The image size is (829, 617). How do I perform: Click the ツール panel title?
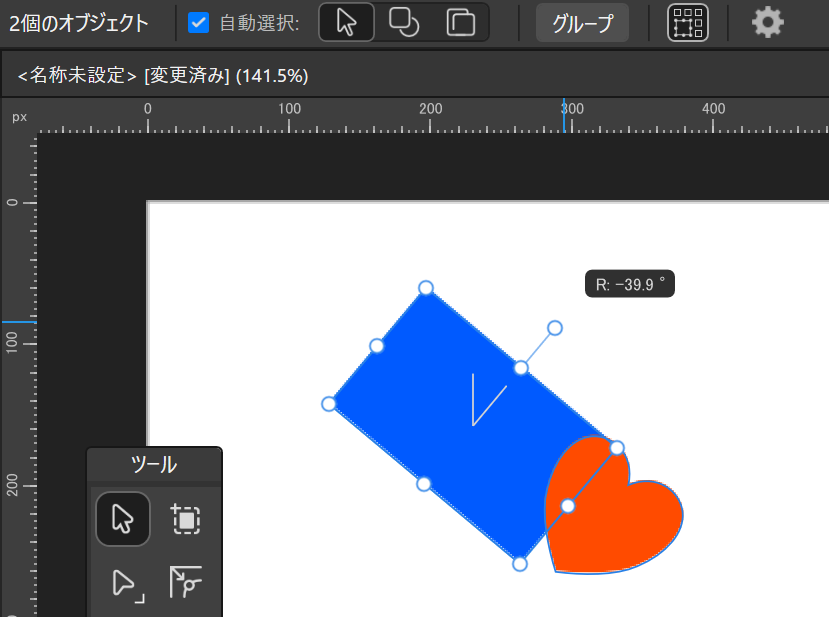point(154,465)
